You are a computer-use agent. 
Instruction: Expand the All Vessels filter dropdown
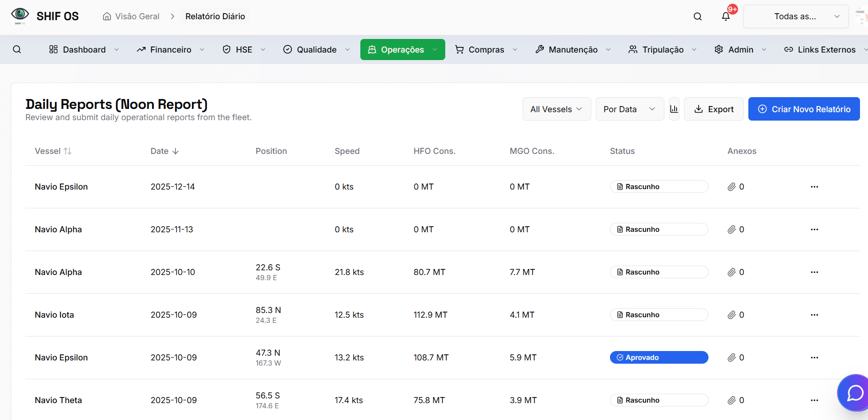[x=556, y=109]
